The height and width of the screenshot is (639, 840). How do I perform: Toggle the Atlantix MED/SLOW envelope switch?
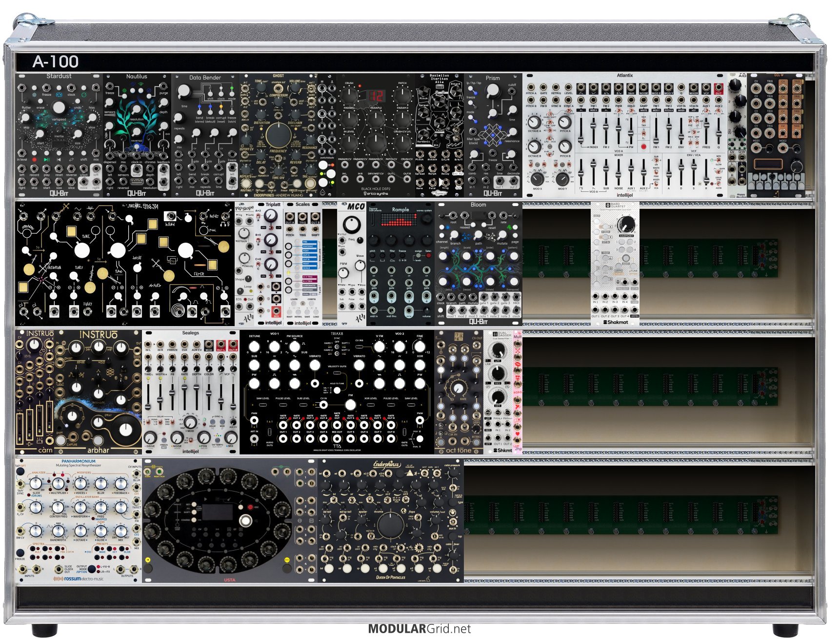[x=718, y=161]
